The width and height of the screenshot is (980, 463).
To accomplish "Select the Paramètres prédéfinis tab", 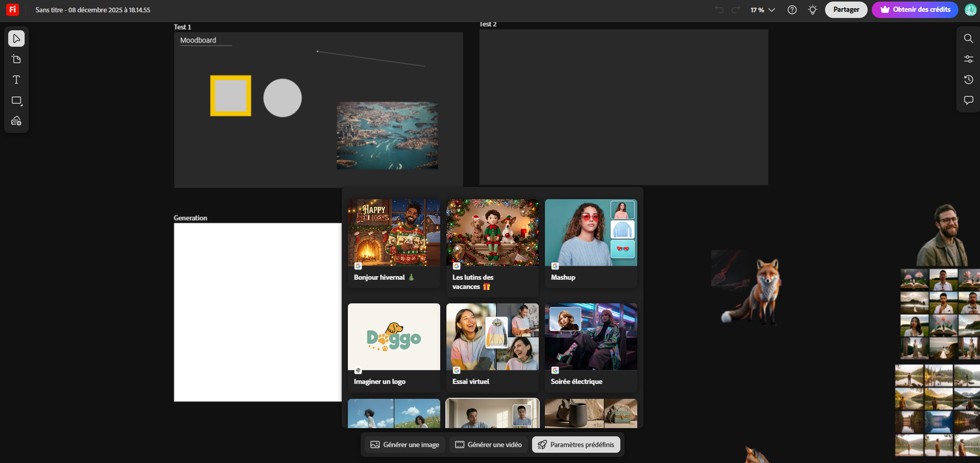I will 576,445.
